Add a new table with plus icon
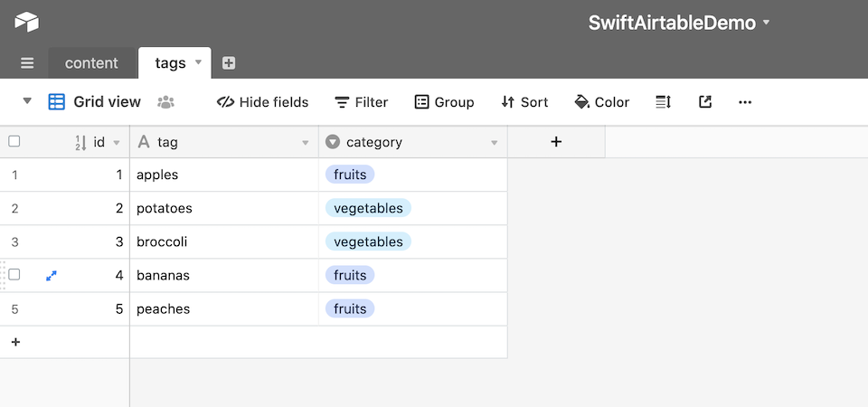The width and height of the screenshot is (868, 407). pyautogui.click(x=229, y=63)
